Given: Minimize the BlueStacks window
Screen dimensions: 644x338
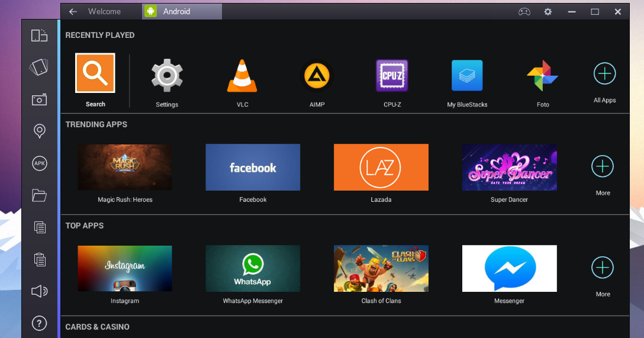Looking at the screenshot, I should (x=572, y=12).
